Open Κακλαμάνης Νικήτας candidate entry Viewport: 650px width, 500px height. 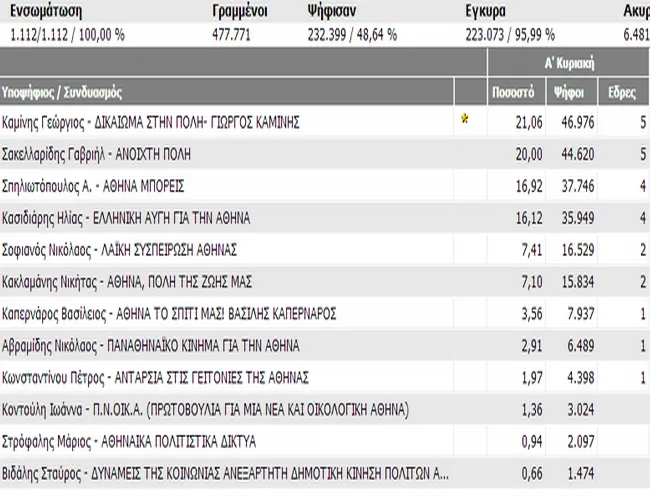coord(325,282)
